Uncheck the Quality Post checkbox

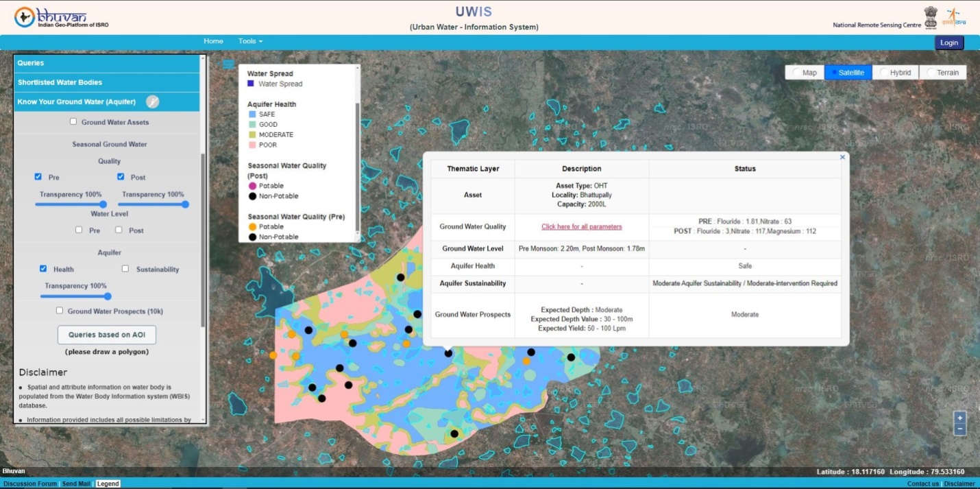click(x=121, y=177)
